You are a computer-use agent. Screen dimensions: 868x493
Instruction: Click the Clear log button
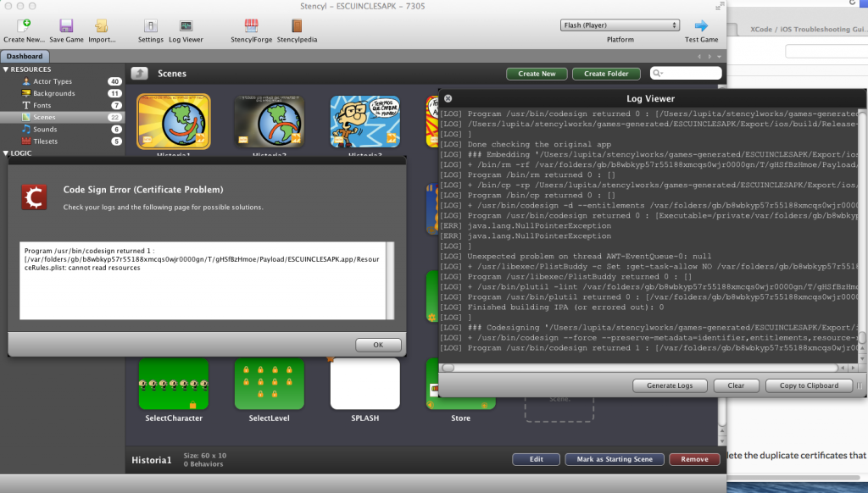(x=736, y=385)
